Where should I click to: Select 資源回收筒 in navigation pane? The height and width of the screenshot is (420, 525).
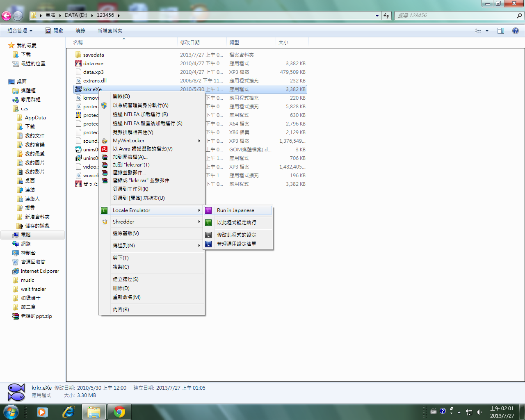tap(33, 262)
